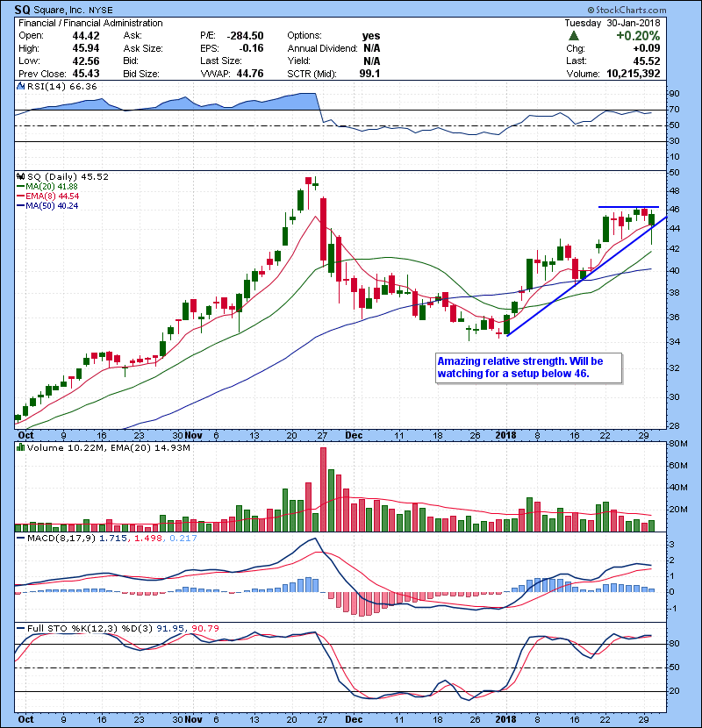Screen dimensions: 702x728
Task: Click the 70 level on the RSI scale
Action: [x=674, y=110]
